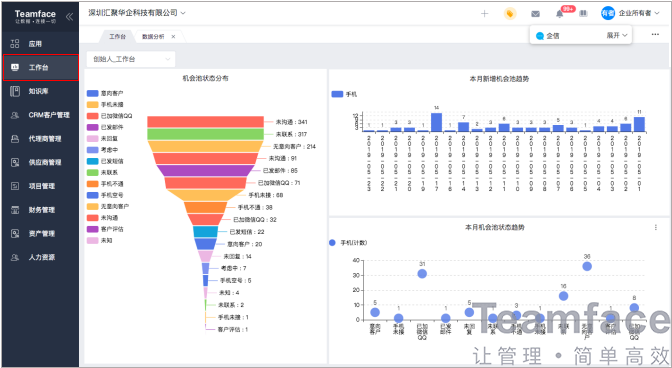This screenshot has width=672, height=368.
Task: Toggle 考虑中 legend entry
Action: pyautogui.click(x=102, y=150)
